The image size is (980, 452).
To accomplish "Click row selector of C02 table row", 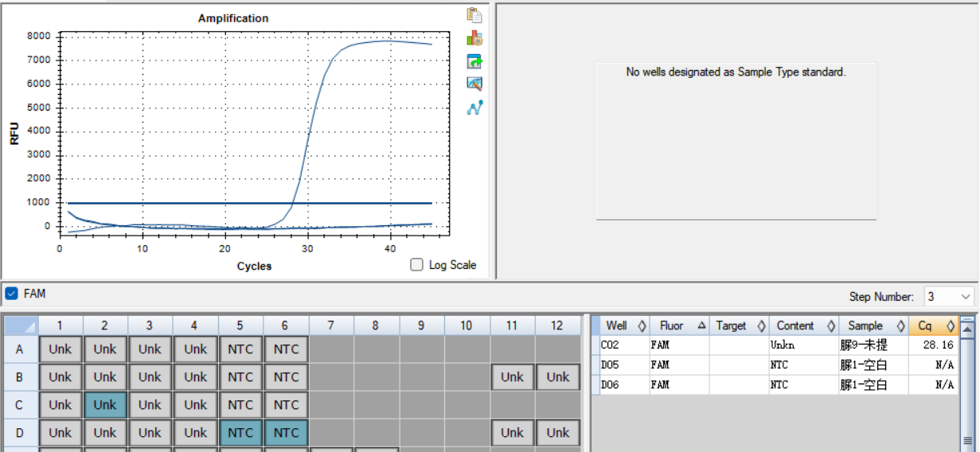I will pos(595,345).
